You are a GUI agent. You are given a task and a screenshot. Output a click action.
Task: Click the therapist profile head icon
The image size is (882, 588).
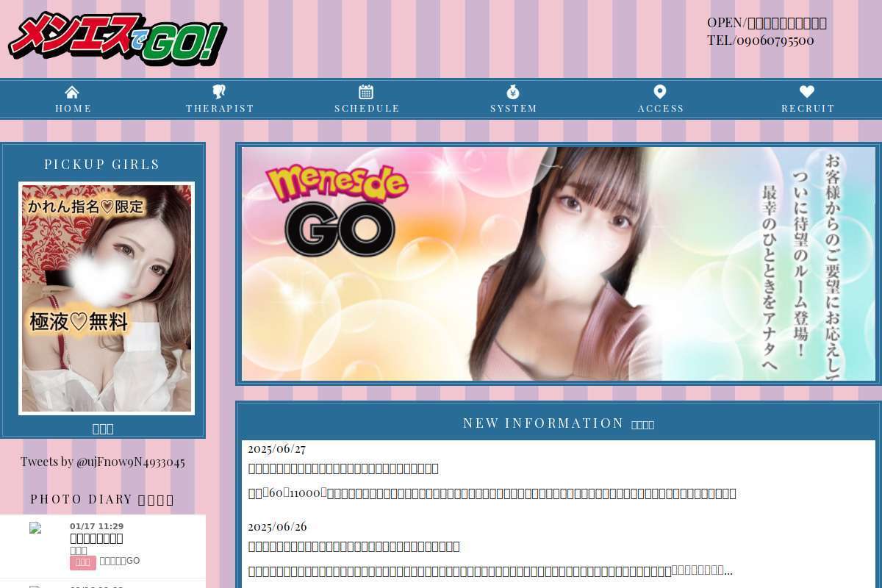pyautogui.click(x=219, y=92)
